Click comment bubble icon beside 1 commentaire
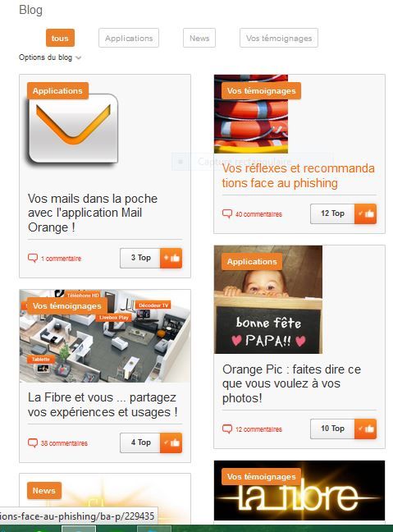Image resolution: width=393 pixels, height=532 pixels. [x=33, y=258]
